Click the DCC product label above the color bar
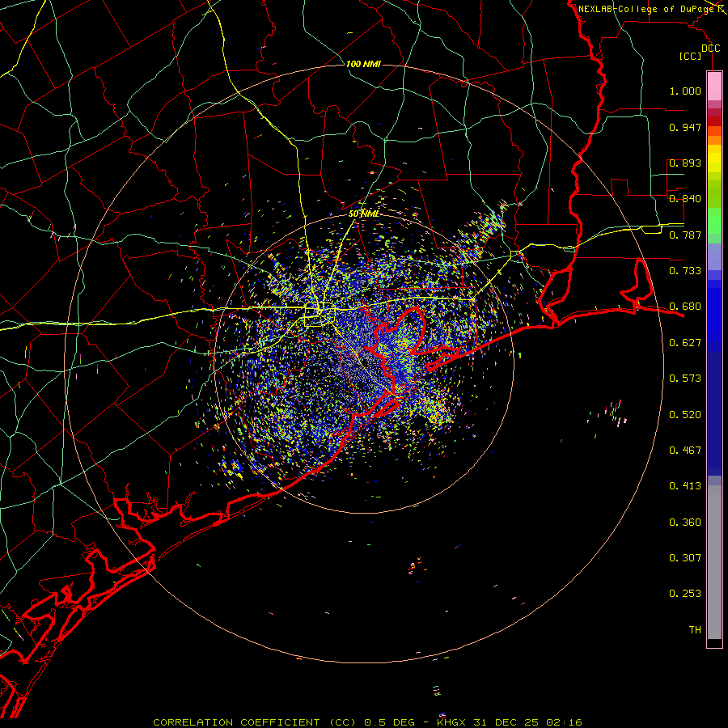Screen dimensions: 728x728 (710, 49)
